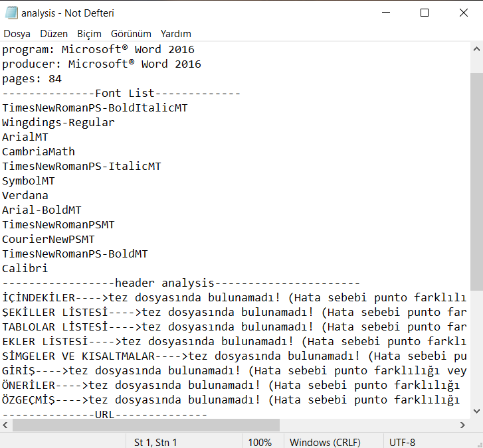
Task: Click the ŞEKİLLER LİSTESİ error line
Action: (x=234, y=313)
